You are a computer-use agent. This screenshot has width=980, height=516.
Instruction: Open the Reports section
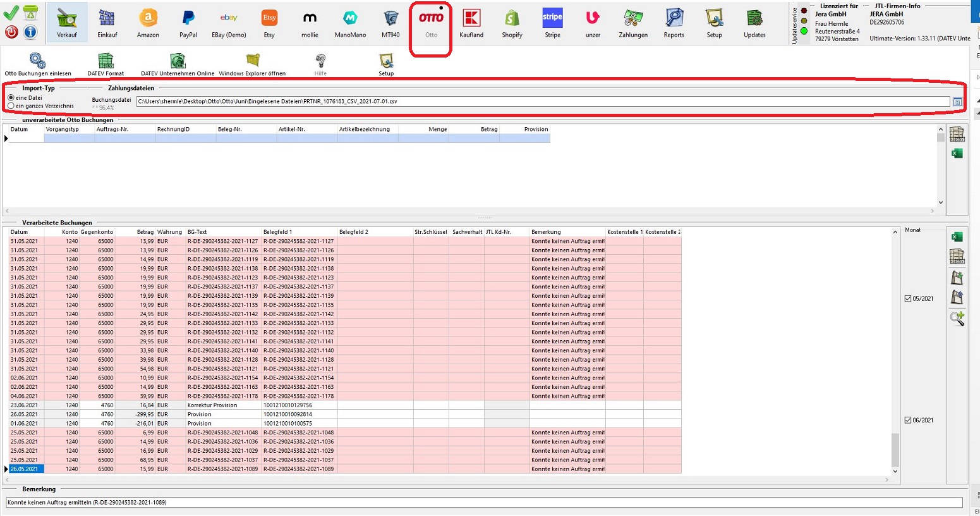(x=674, y=23)
